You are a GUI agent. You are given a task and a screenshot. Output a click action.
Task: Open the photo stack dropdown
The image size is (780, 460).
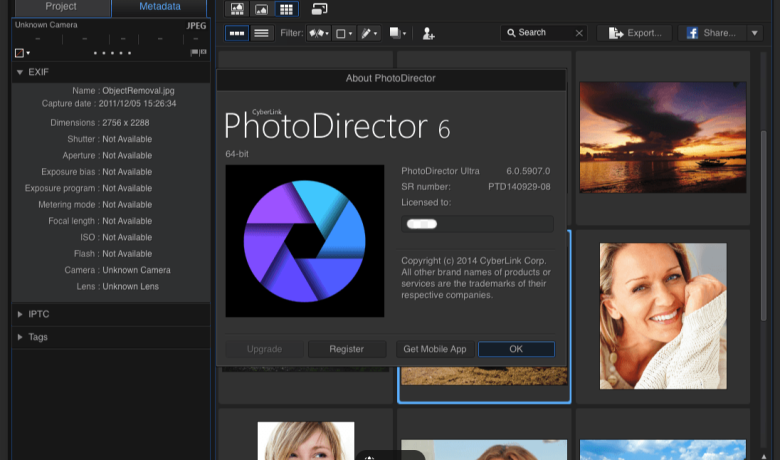[x=397, y=33]
